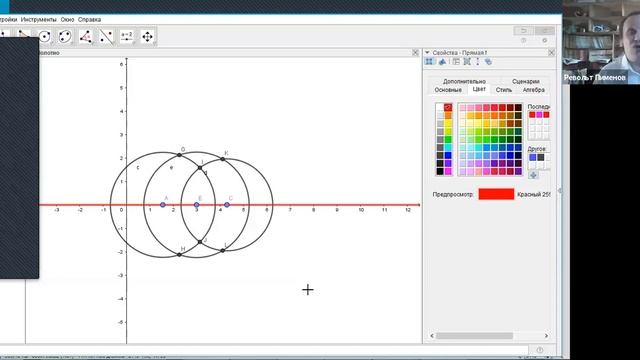Switch to the Дополнительно tab

(464, 81)
